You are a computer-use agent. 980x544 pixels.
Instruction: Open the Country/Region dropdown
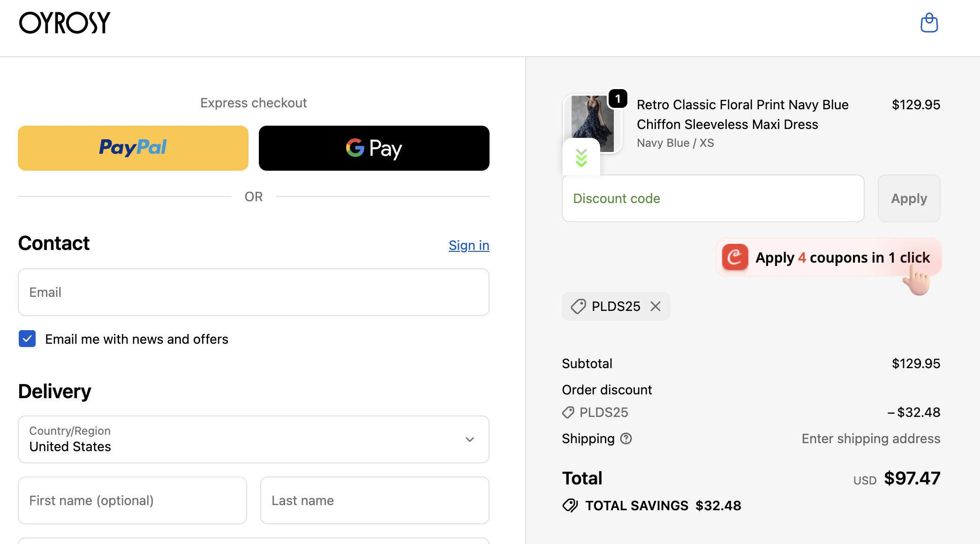coord(254,439)
